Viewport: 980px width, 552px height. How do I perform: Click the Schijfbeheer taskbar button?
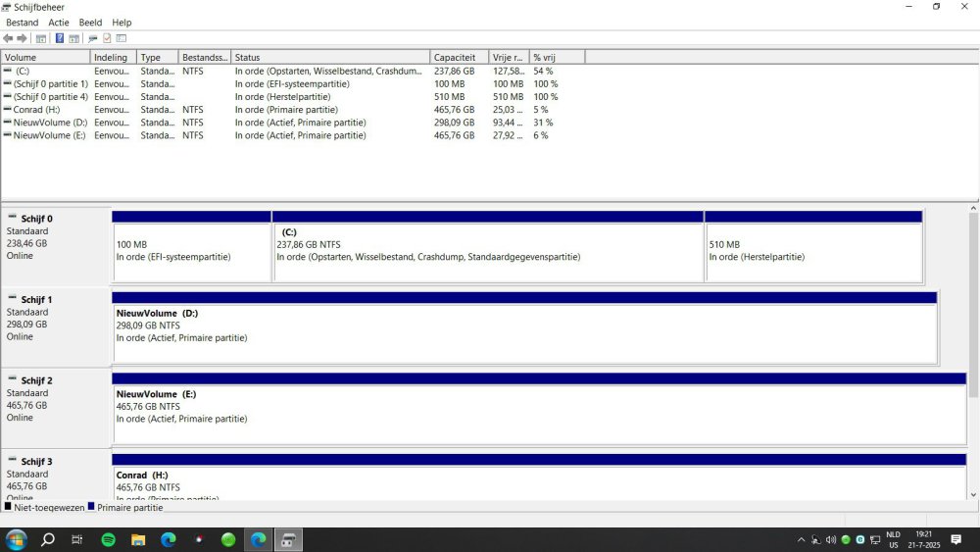click(x=288, y=539)
